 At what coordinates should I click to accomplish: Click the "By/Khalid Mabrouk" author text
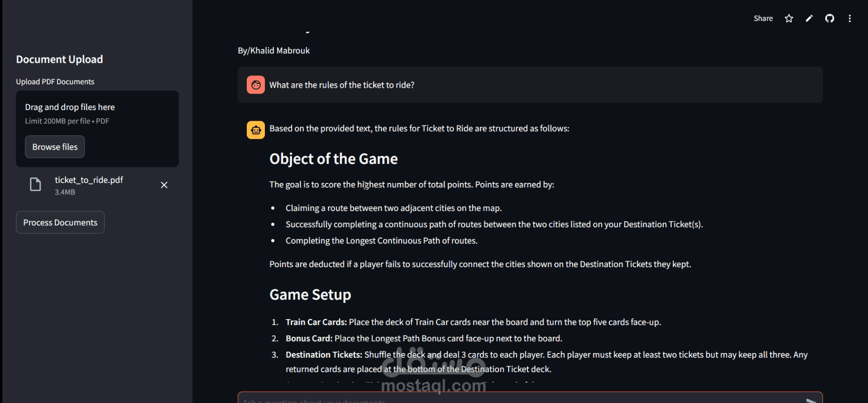point(274,51)
